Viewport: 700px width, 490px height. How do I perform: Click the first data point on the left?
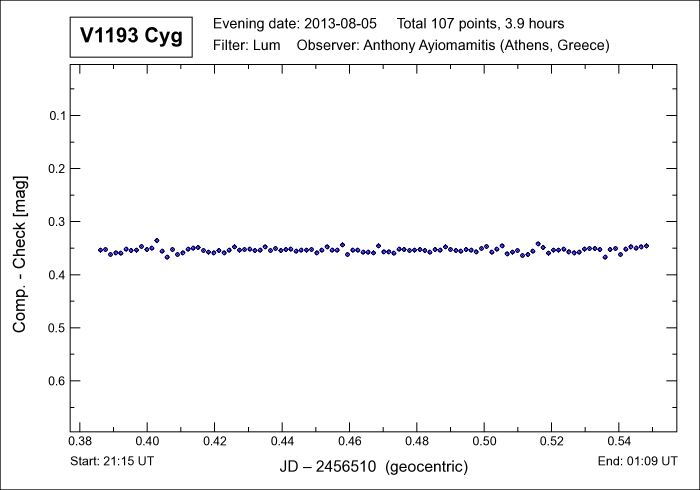[100, 250]
